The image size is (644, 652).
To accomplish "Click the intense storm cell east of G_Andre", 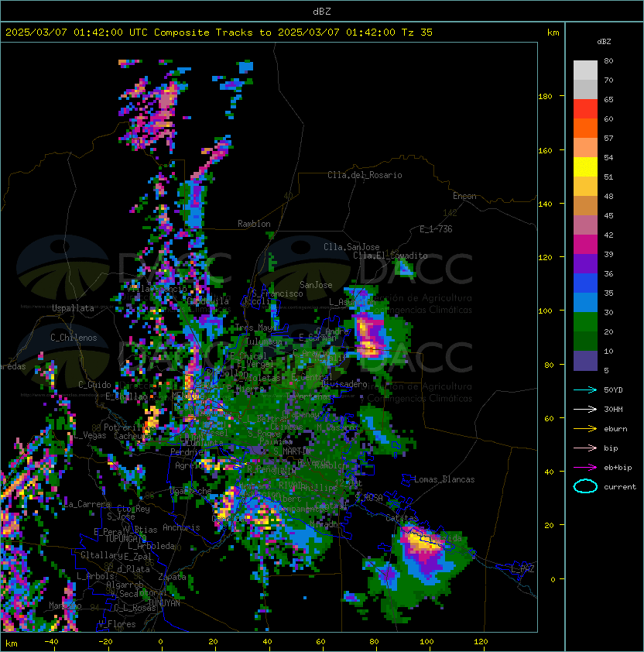I will [x=369, y=335].
